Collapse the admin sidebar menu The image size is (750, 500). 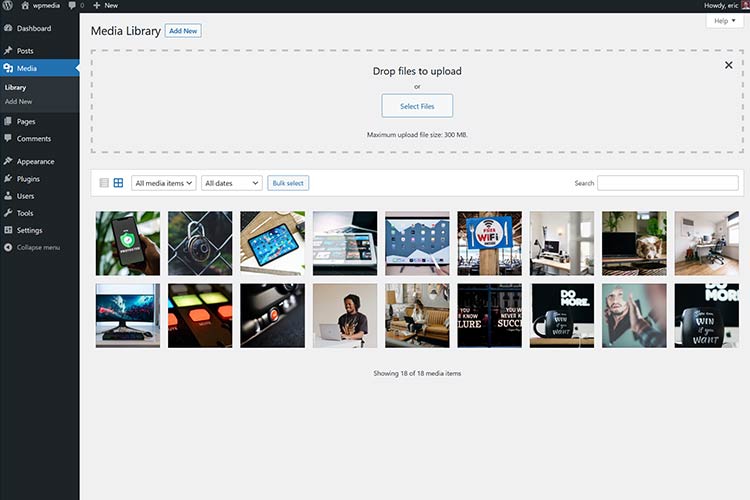click(37, 247)
